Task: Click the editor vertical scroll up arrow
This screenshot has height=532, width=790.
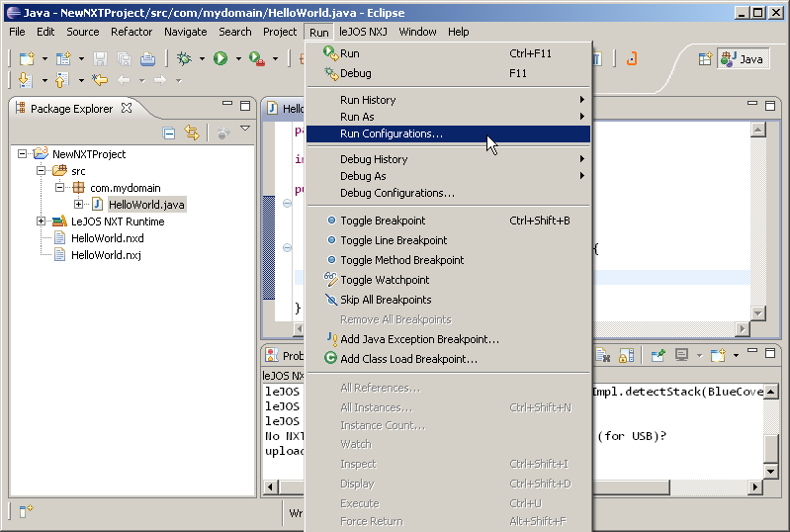Action: tap(758, 130)
